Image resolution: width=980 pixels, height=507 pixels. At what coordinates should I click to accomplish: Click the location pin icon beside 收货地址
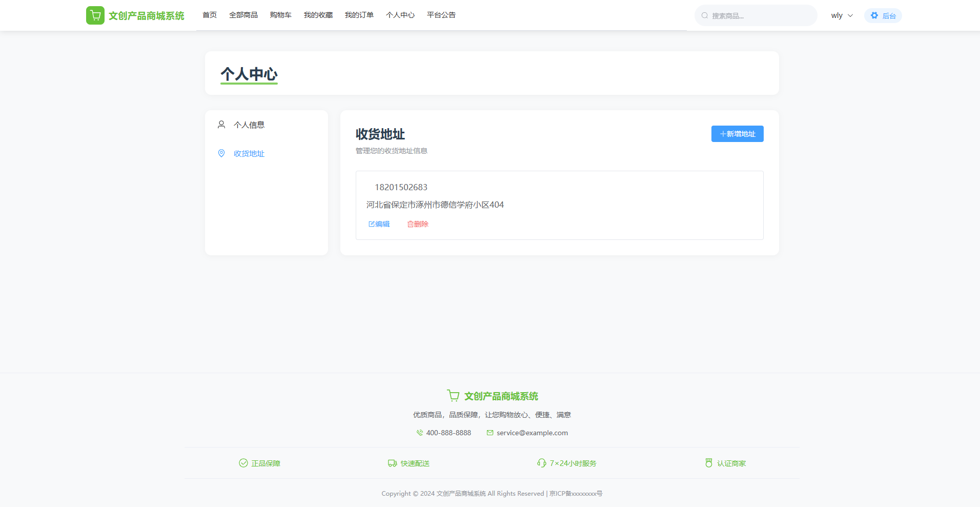[x=221, y=153]
